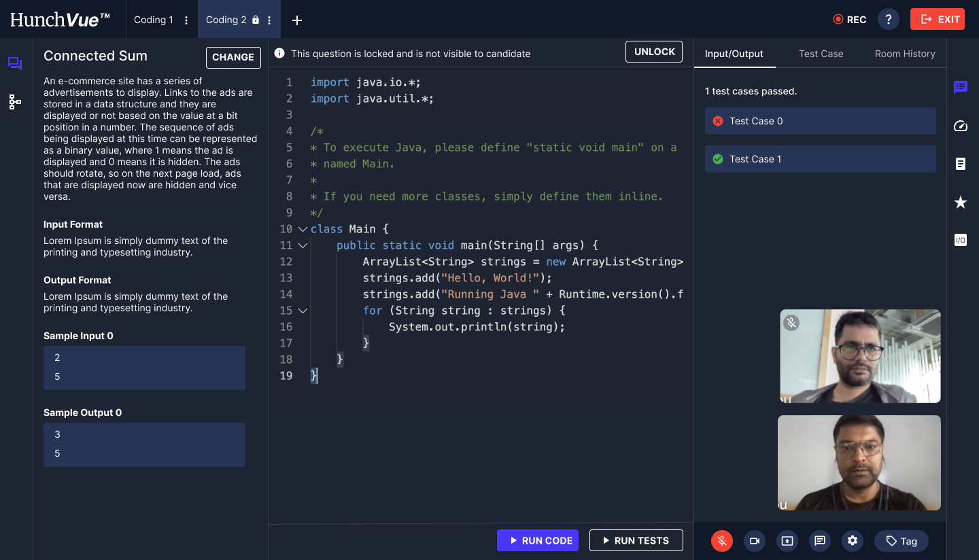Click UNLOCK to unlock the question

pos(654,52)
